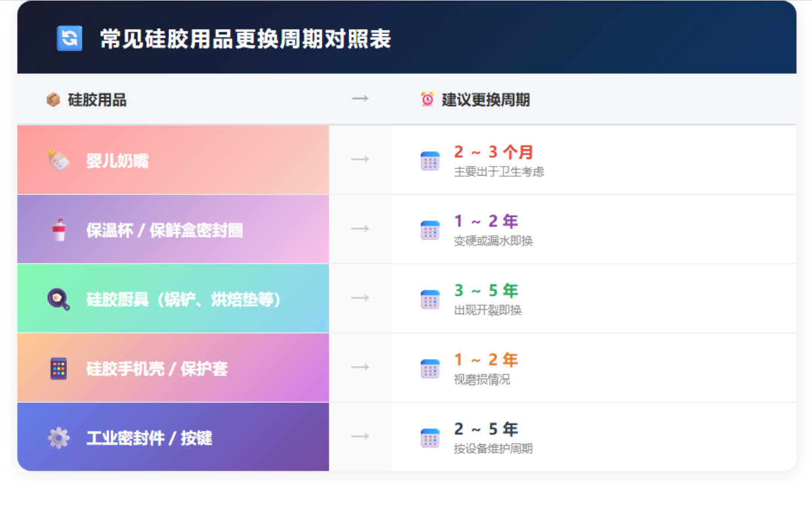This screenshot has width=812, height=519.
Task: Click the note 按设备维护周期
Action: click(x=493, y=449)
